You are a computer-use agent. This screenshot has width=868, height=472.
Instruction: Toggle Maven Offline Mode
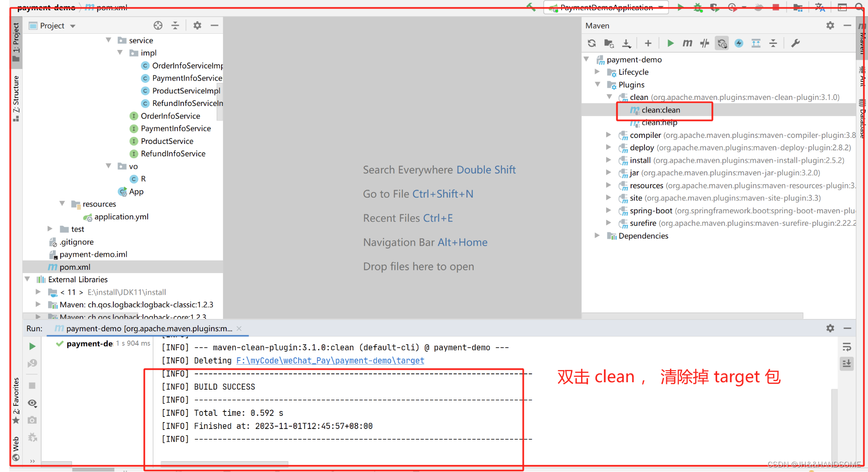tap(705, 43)
